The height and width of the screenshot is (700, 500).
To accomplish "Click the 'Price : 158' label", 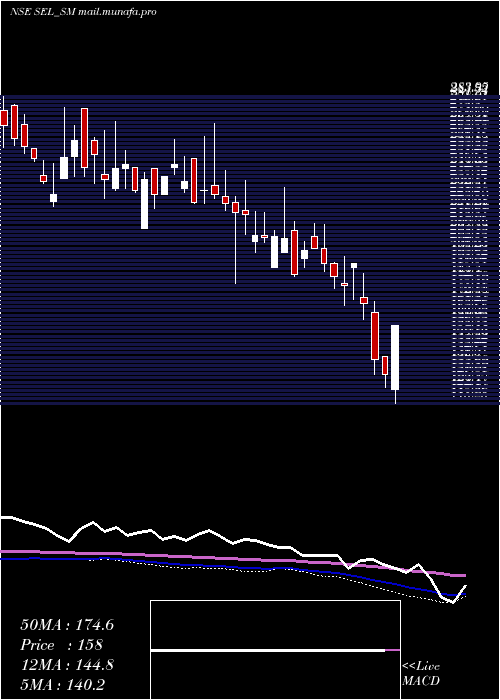I will point(62,645).
